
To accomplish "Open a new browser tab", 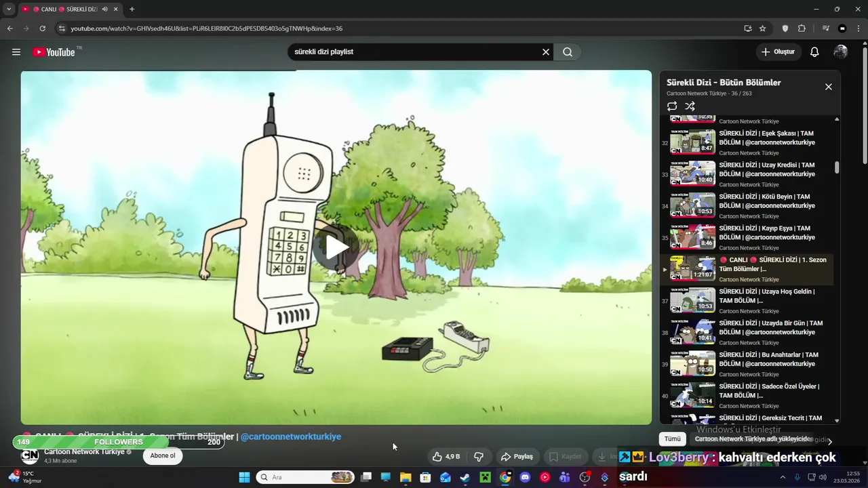I will tap(132, 9).
